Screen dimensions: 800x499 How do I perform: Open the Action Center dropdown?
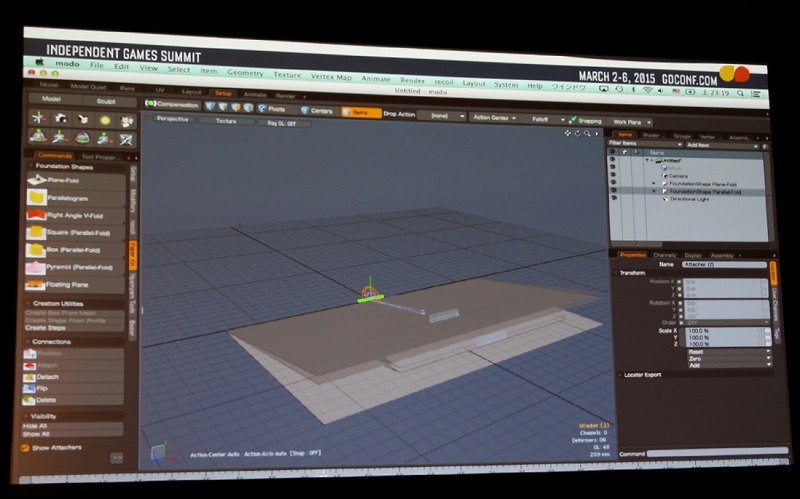494,118
